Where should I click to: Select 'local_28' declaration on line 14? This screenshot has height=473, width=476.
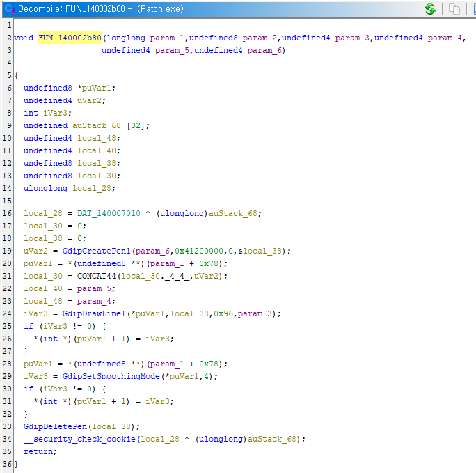click(92, 188)
